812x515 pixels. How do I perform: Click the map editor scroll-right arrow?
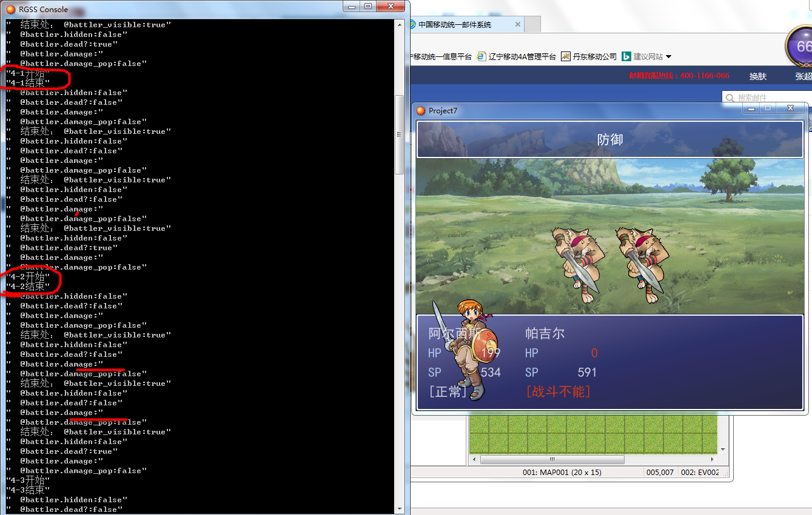[713, 460]
